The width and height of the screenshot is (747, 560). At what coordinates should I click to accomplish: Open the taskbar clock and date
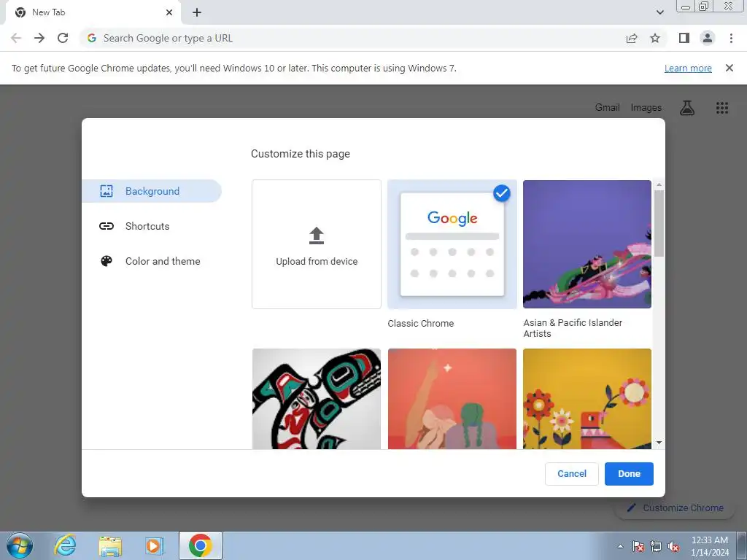pyautogui.click(x=709, y=546)
